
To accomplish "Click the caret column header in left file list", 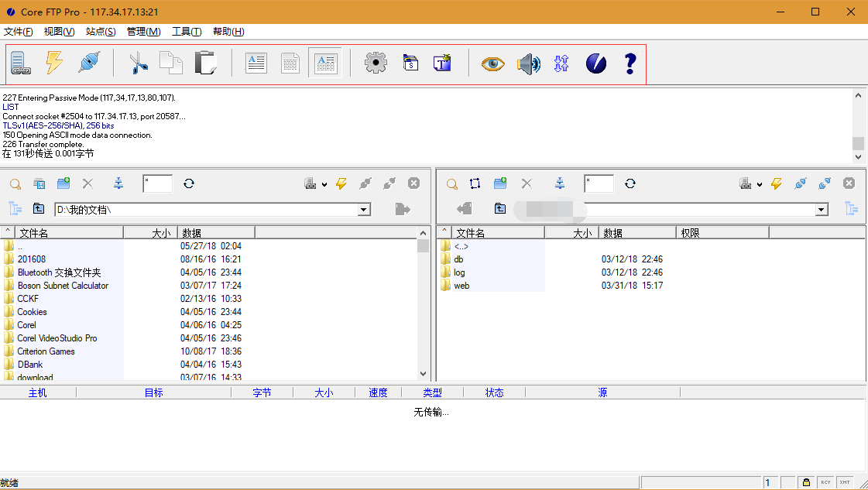I will [8, 232].
